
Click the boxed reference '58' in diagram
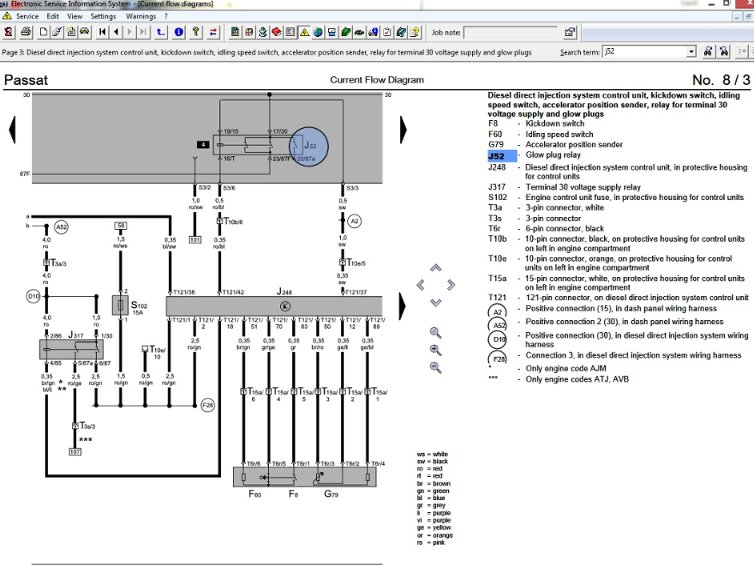(x=120, y=226)
